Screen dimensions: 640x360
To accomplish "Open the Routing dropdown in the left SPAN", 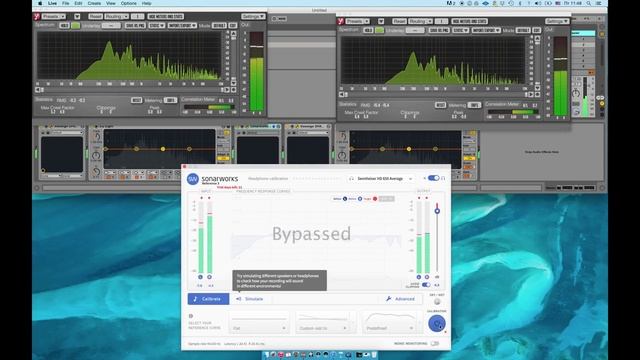I will click(x=117, y=16).
